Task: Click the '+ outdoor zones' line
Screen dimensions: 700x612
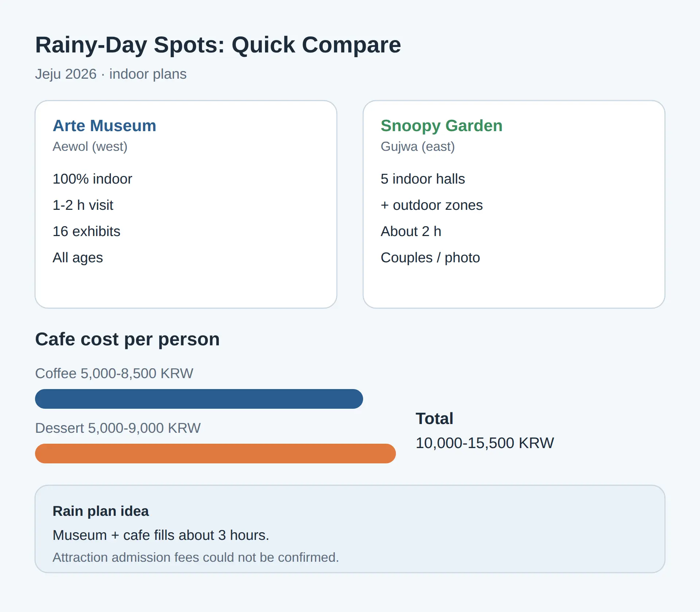Action: pyautogui.click(x=432, y=205)
